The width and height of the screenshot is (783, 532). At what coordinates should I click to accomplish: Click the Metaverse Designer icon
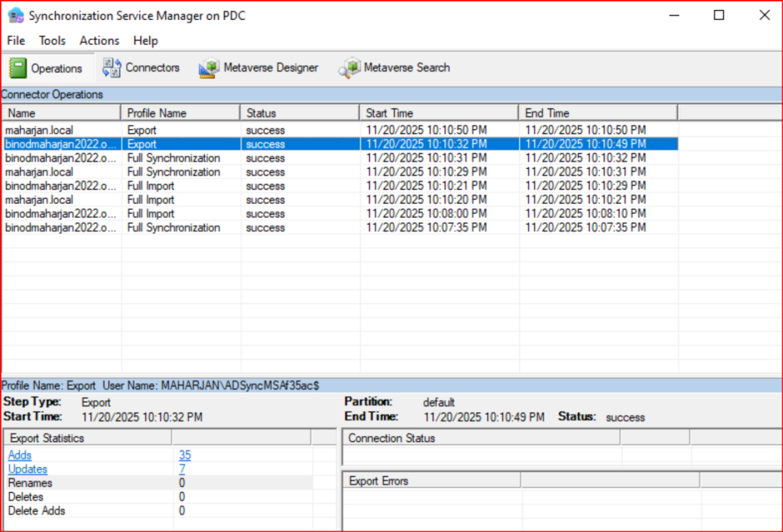pos(208,68)
